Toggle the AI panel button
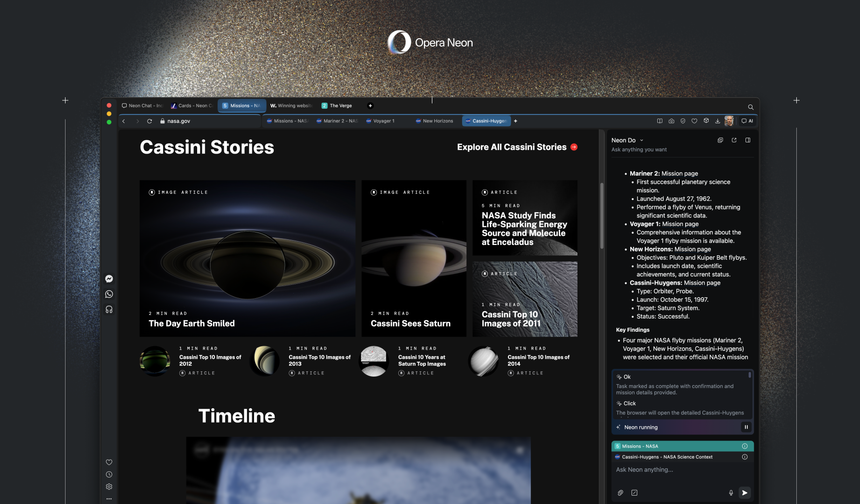The image size is (860, 504). (x=746, y=121)
